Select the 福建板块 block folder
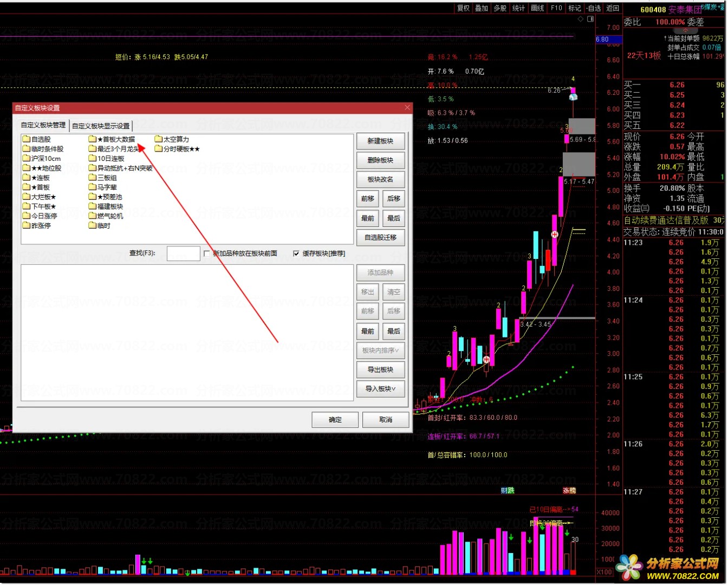This screenshot has width=728, height=585. pyautogui.click(x=106, y=206)
